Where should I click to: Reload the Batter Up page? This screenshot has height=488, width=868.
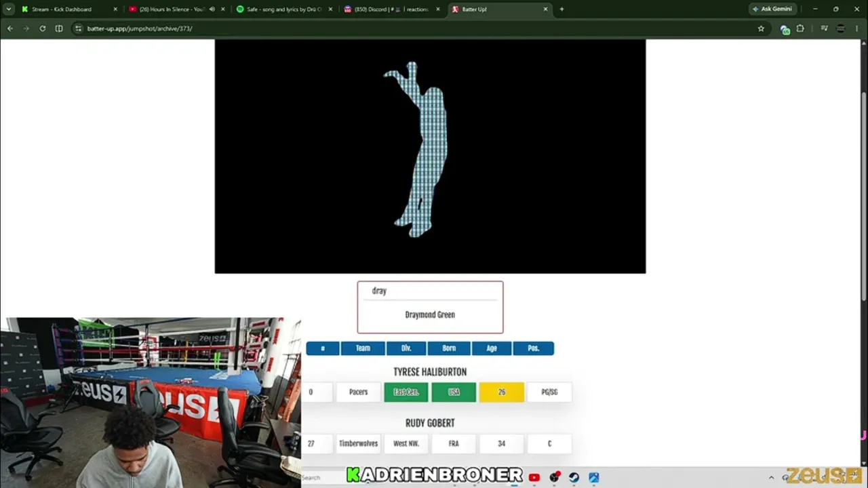coord(43,28)
